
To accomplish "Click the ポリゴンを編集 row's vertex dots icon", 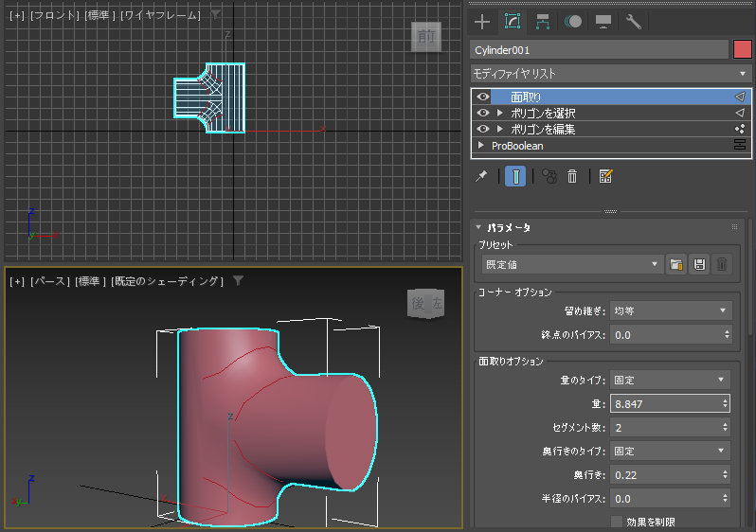I will [x=740, y=129].
